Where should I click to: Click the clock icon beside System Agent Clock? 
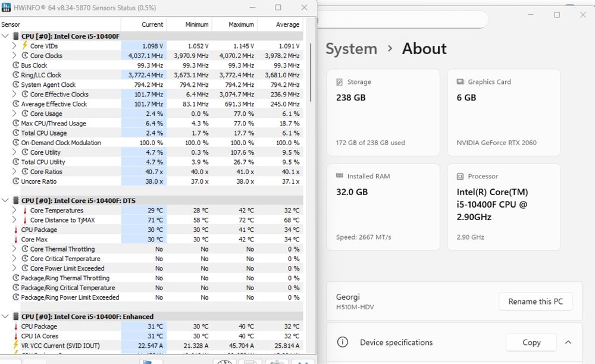coord(15,84)
